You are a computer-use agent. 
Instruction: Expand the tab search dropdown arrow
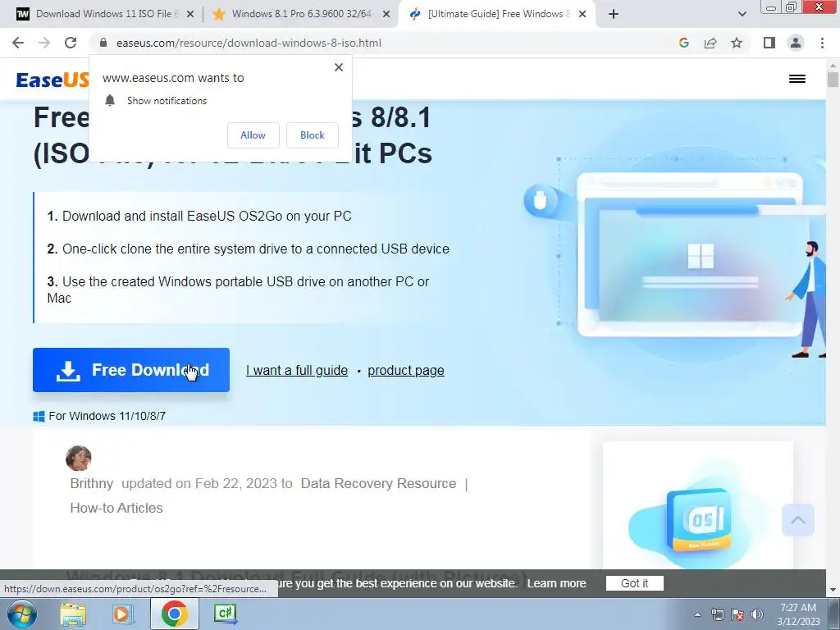[742, 14]
